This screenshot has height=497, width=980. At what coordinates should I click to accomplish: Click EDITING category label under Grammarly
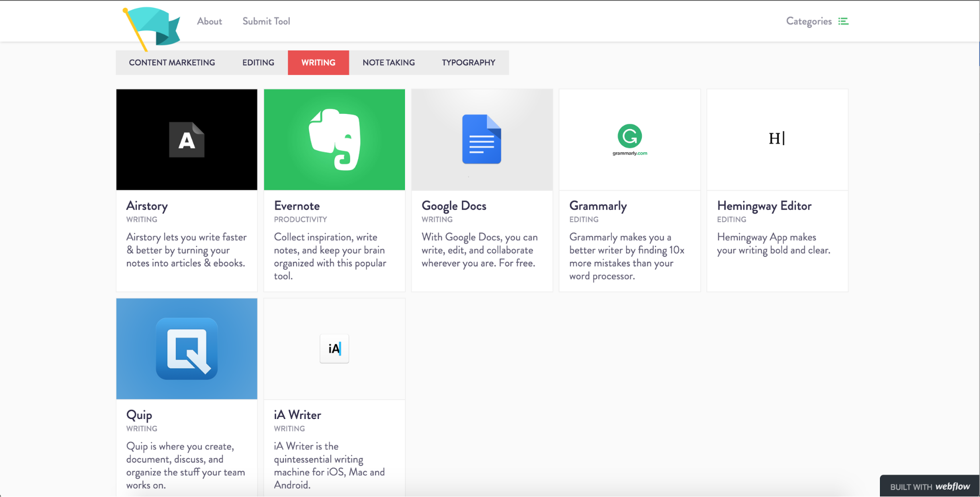point(584,219)
